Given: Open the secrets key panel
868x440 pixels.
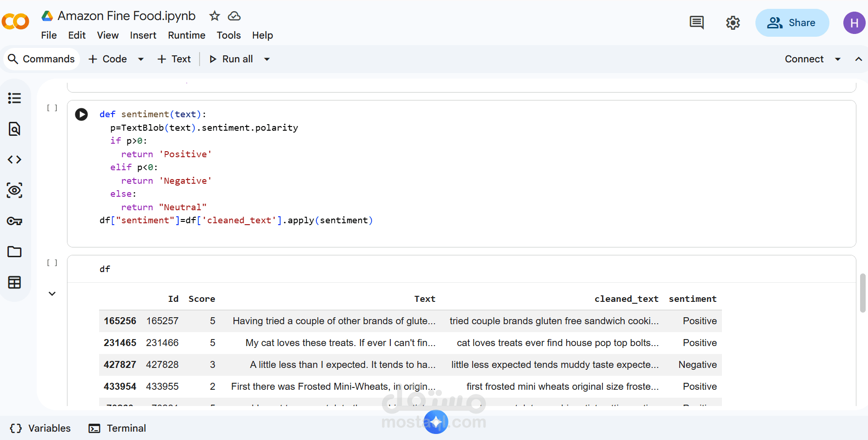Looking at the screenshot, I should 14,221.
